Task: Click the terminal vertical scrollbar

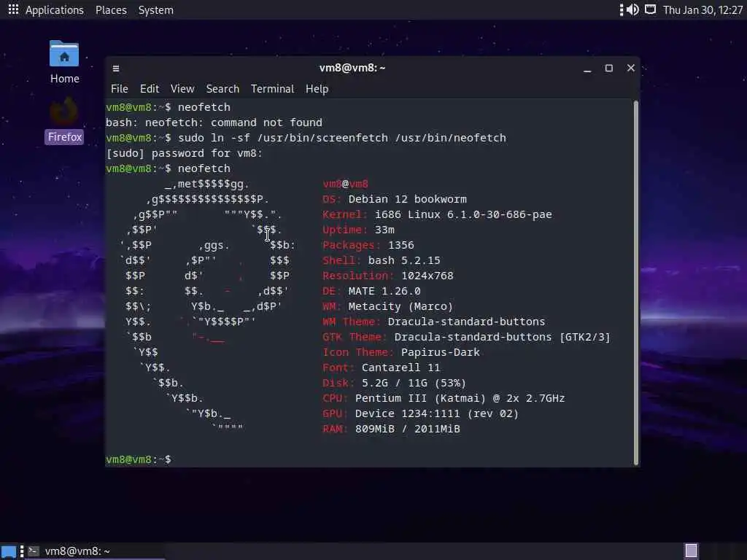Action: pos(636,283)
